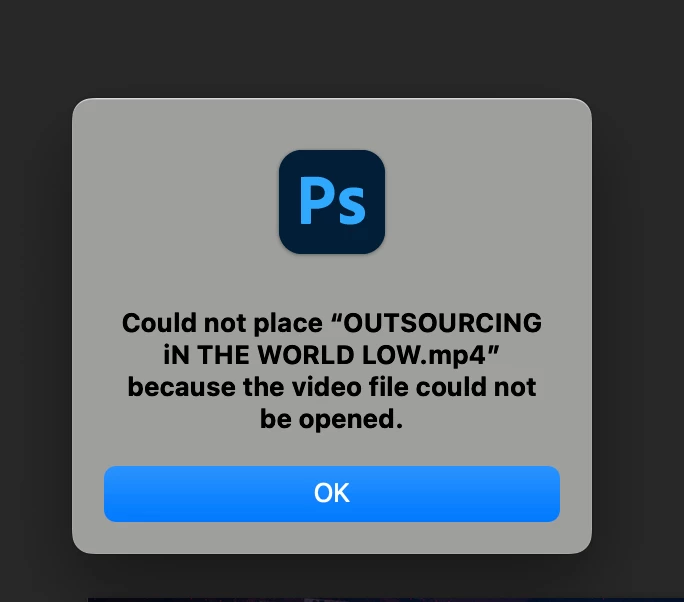684x602 pixels.
Task: Click the "because the video file could not" line
Action: point(332,387)
